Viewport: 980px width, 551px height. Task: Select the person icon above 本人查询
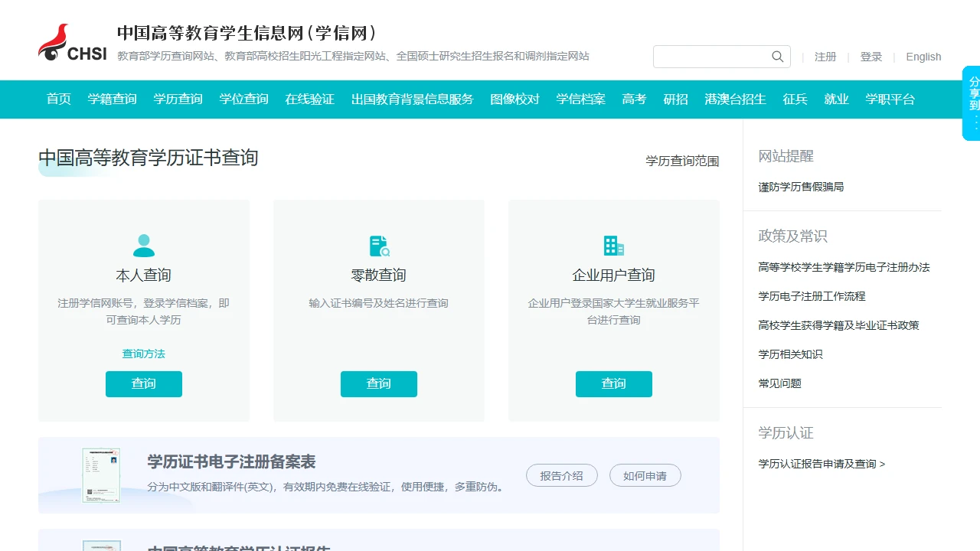(143, 245)
